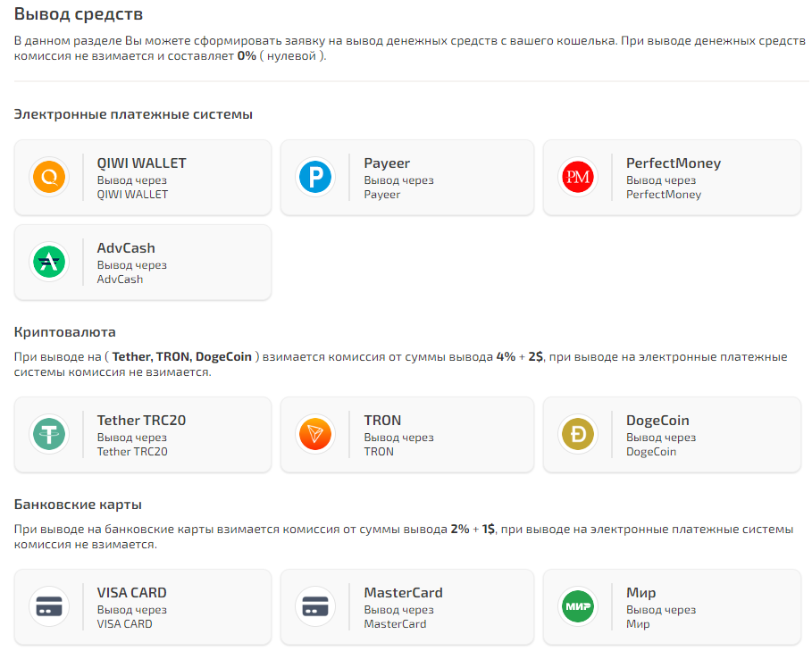Open DogeCoin withdrawal option

click(672, 433)
